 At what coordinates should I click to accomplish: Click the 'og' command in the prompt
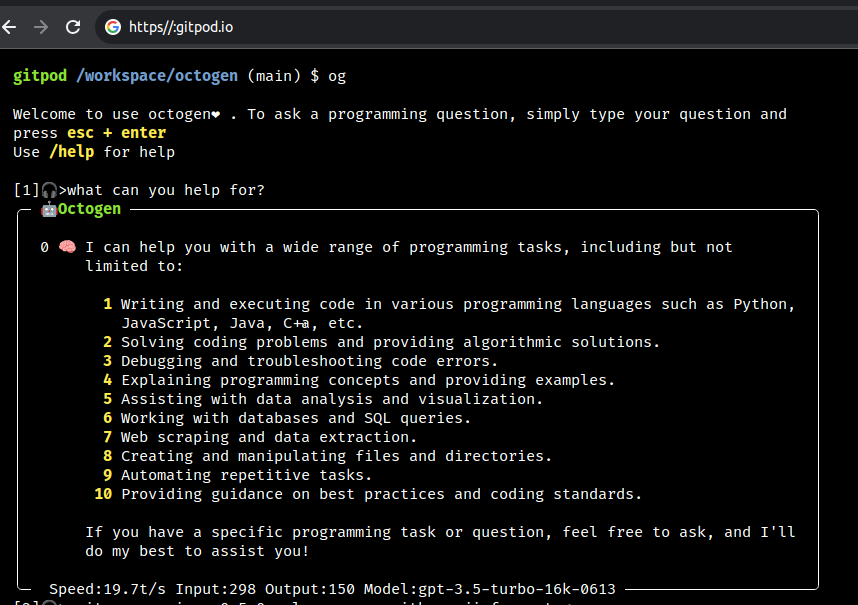pos(337,77)
